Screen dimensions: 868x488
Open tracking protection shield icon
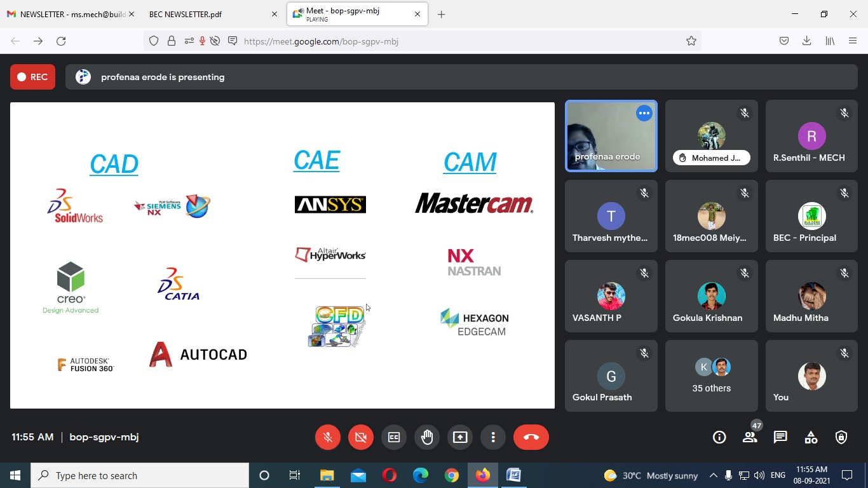(154, 41)
